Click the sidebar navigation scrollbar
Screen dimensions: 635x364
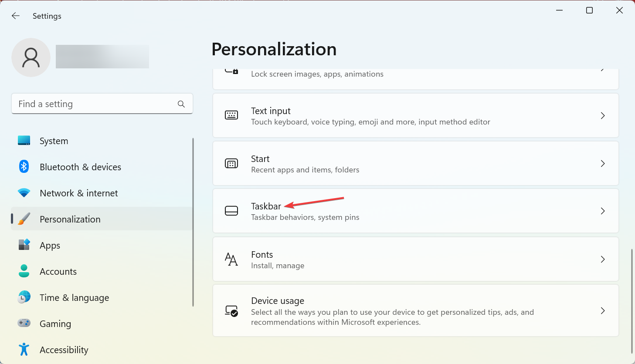click(x=193, y=222)
